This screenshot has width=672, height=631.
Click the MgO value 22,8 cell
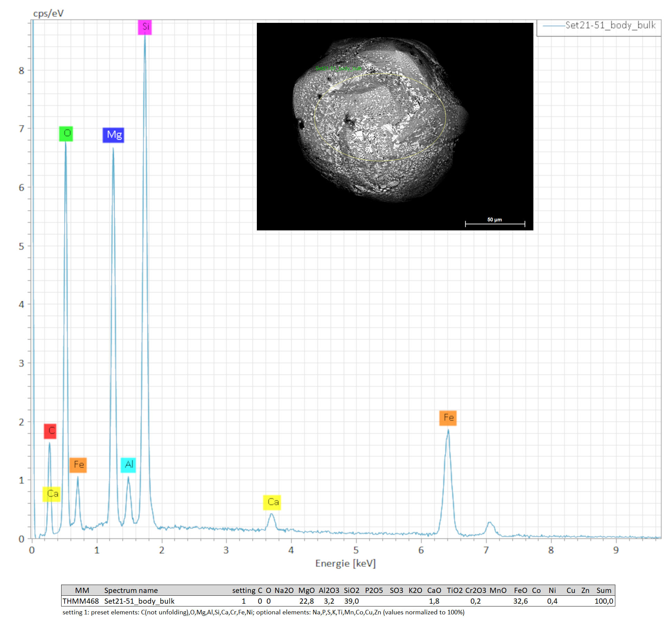pos(306,601)
